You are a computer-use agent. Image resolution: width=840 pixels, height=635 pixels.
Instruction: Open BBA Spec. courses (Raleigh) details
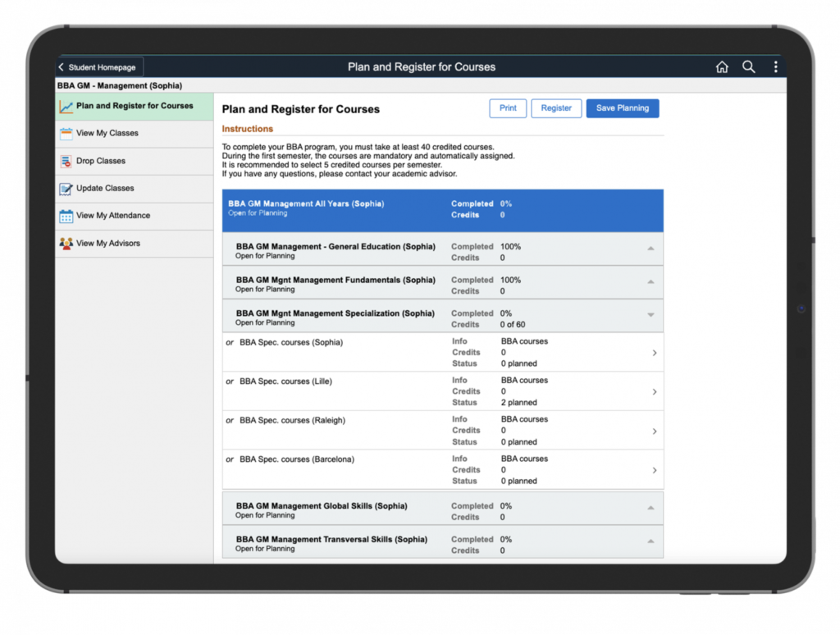653,430
